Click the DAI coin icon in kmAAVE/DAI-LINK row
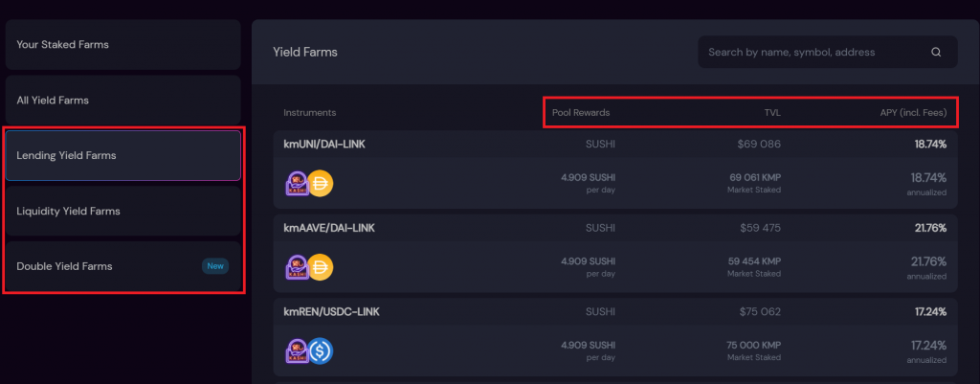The image size is (980, 384). [x=320, y=267]
